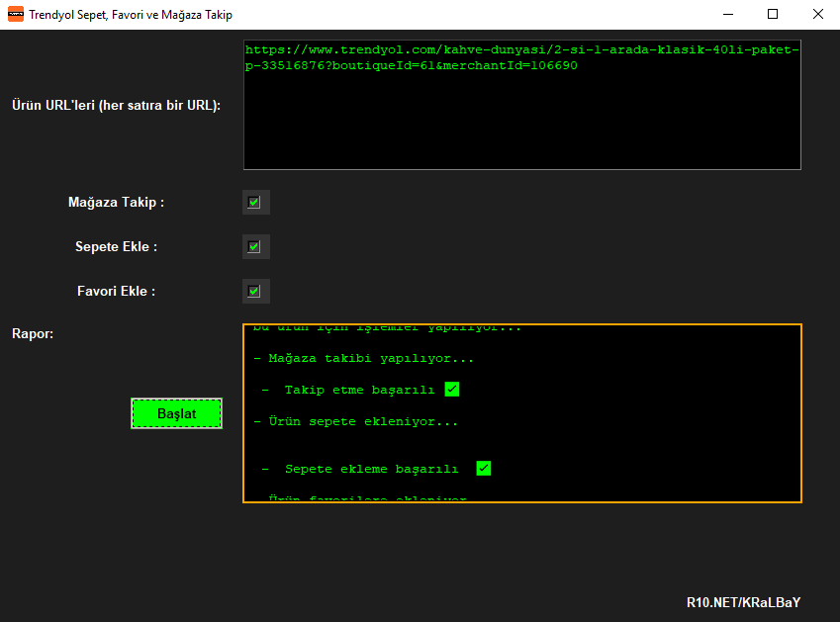Click the 'Ürün sepete ekleniyor...' line
Viewport: 840px width, 622px height.
[356, 421]
